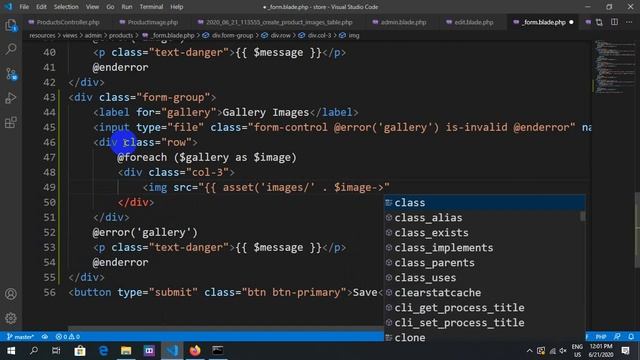Open the File menu

(24, 7)
